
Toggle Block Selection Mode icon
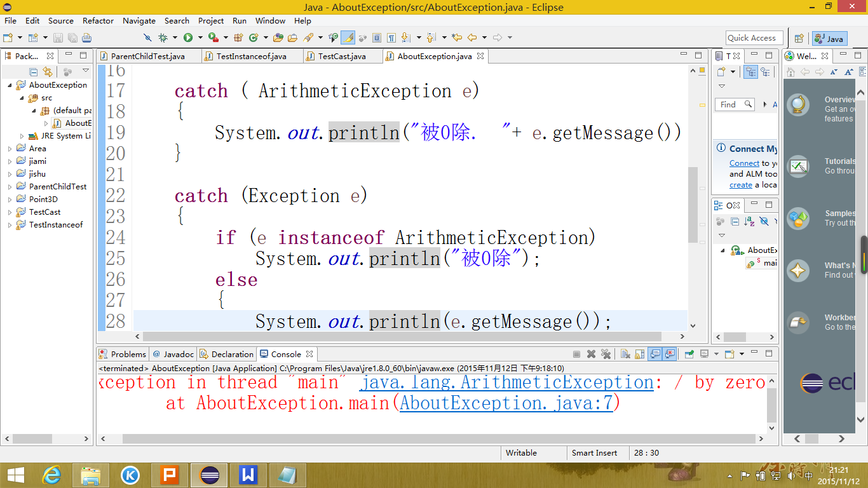click(377, 37)
